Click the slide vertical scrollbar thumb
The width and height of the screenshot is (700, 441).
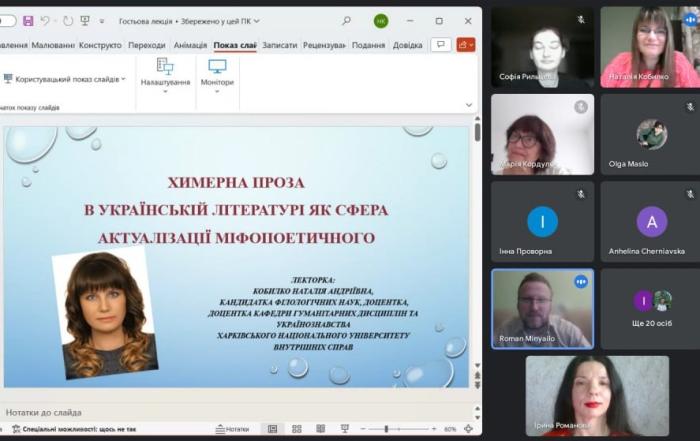coord(477,133)
